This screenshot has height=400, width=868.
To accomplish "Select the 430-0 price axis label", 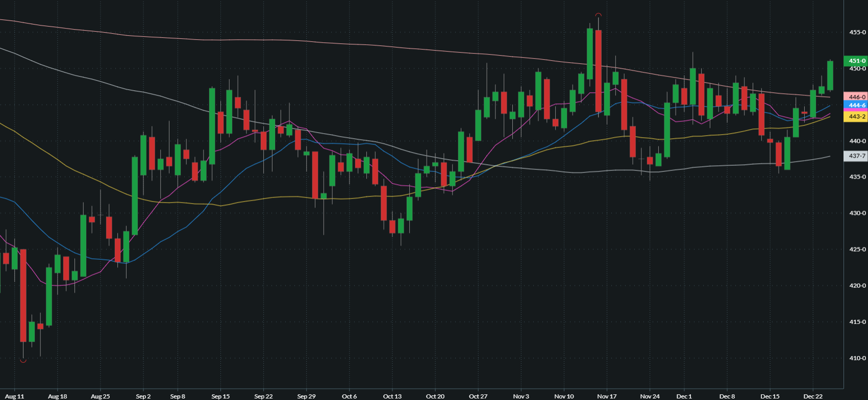I will 857,213.
